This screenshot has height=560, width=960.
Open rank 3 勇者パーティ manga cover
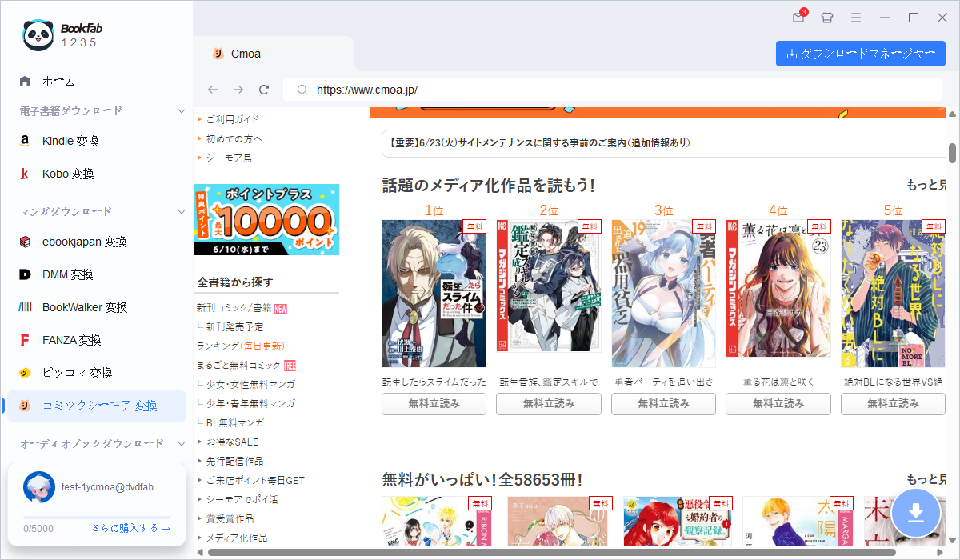[x=663, y=294]
